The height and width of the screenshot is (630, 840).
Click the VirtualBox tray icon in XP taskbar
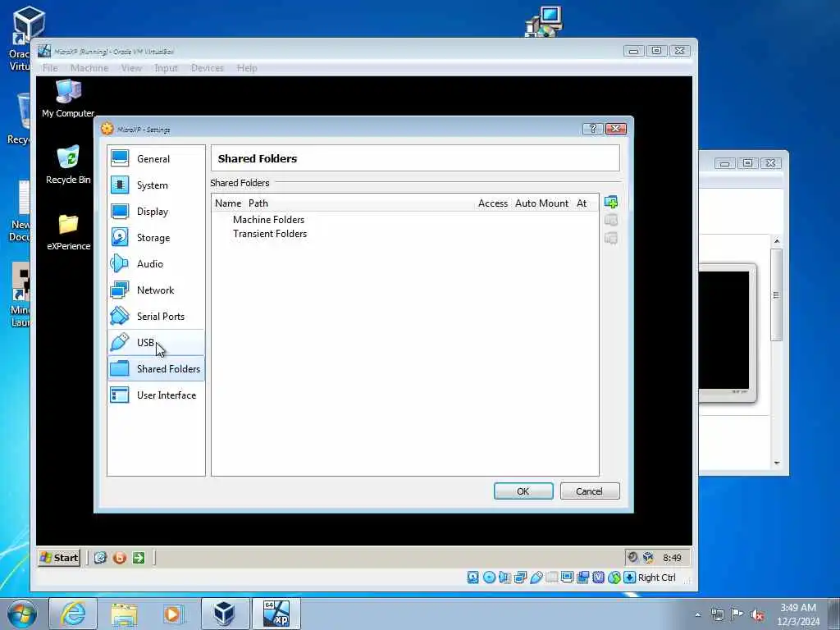[648, 558]
